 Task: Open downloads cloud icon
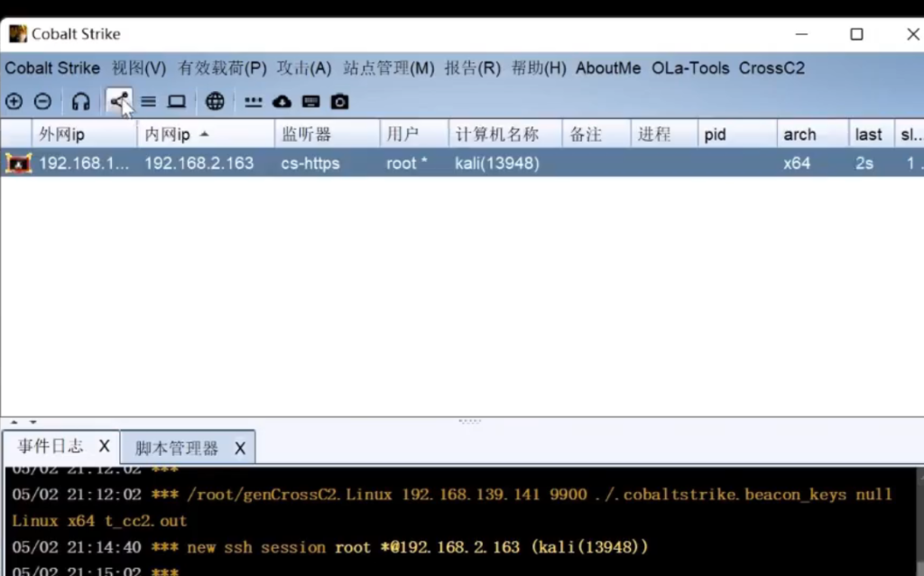click(x=282, y=101)
